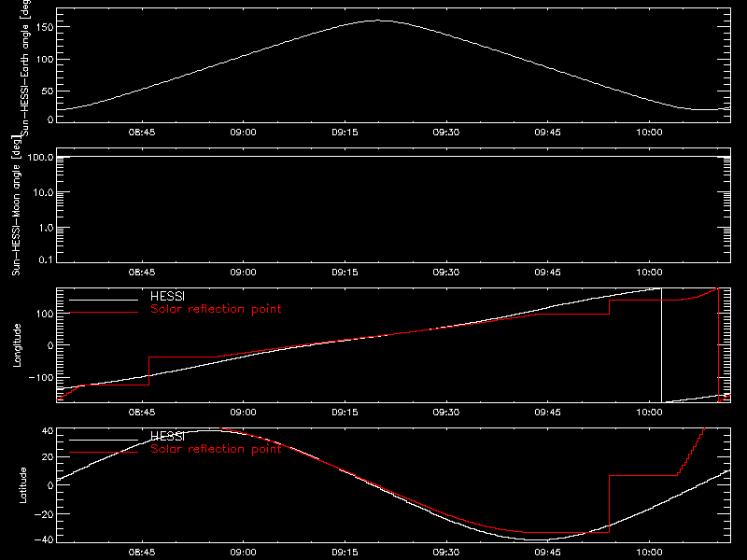The width and height of the screenshot is (747, 560).
Task: Click 10:00 under the Longitude plot
Action: (x=649, y=413)
